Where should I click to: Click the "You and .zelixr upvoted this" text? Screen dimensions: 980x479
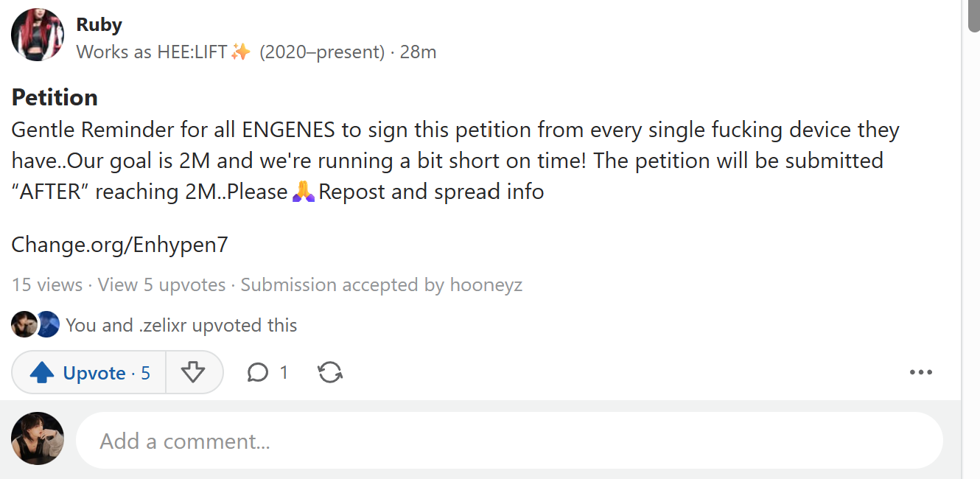tap(181, 325)
